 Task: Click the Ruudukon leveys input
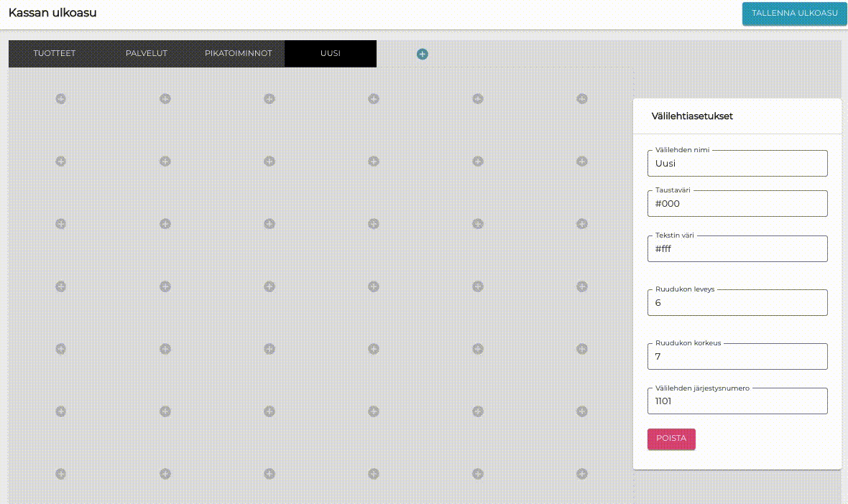737,303
